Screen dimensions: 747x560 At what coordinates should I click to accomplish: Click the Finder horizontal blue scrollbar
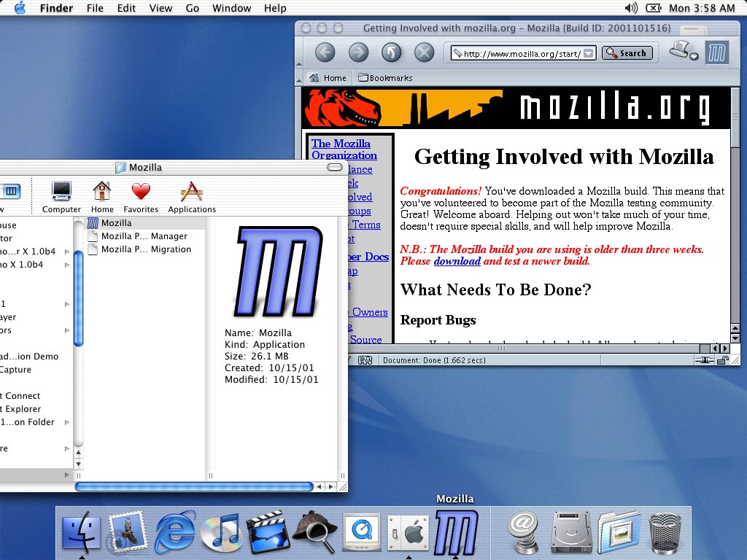coord(194,486)
